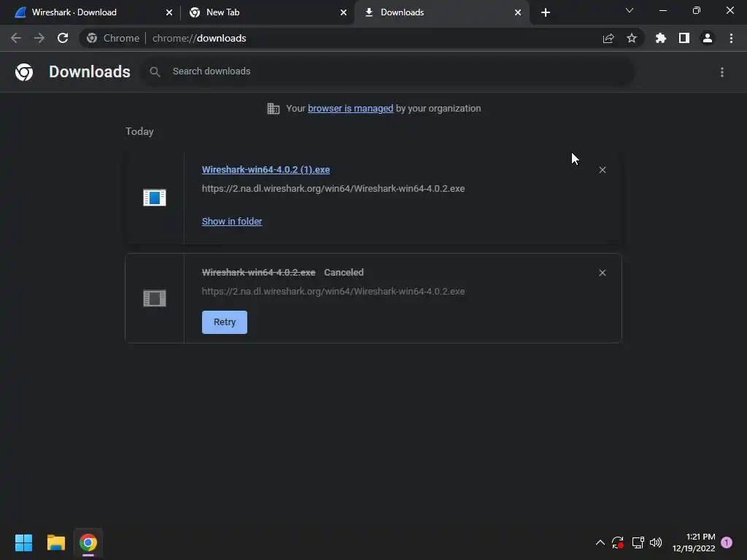The image size is (747, 560).
Task: Click the grayed file icon of canceled download
Action: pos(155,298)
